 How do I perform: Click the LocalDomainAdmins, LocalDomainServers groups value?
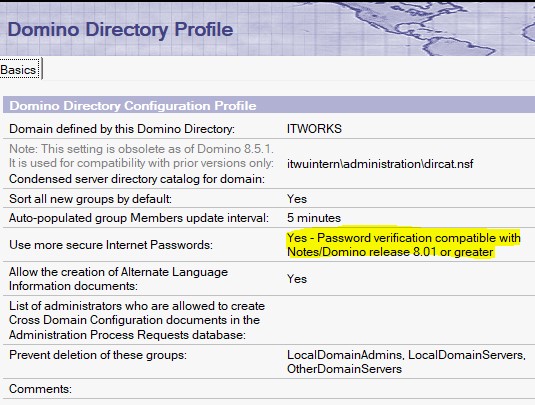pos(406,362)
